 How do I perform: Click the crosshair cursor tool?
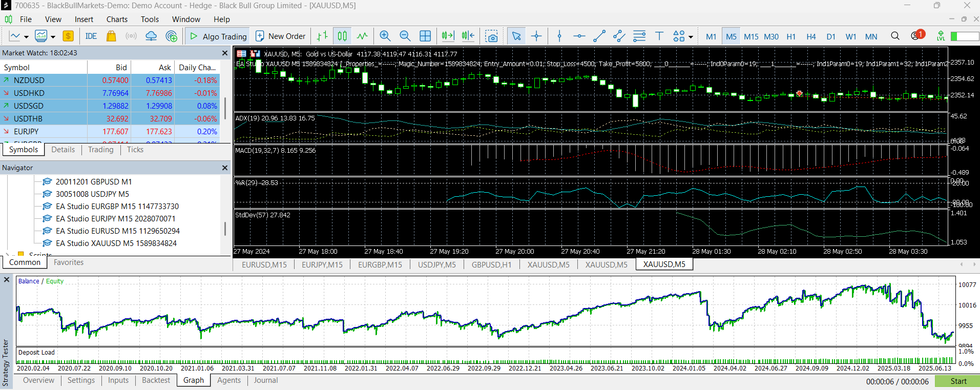(x=536, y=36)
